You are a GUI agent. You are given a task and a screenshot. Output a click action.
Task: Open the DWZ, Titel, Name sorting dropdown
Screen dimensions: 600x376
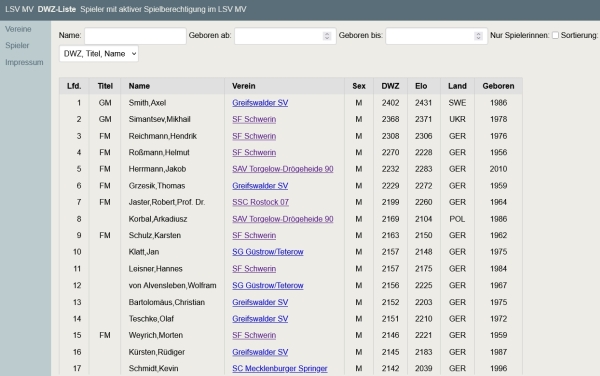pos(99,54)
